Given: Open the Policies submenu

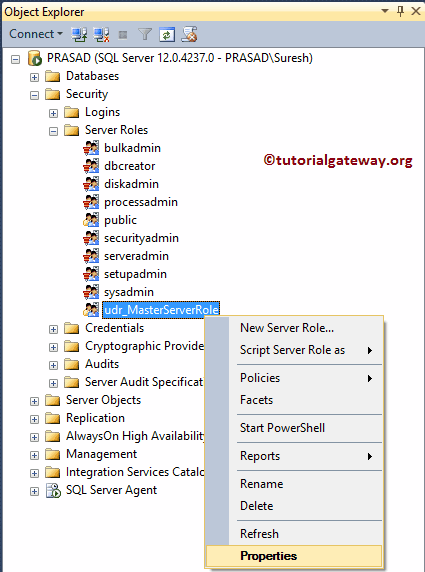Looking at the screenshot, I should pyautogui.click(x=294, y=378).
